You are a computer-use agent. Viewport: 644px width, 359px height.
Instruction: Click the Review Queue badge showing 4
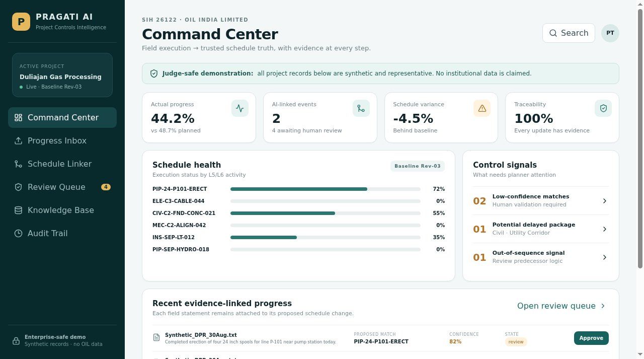click(106, 187)
